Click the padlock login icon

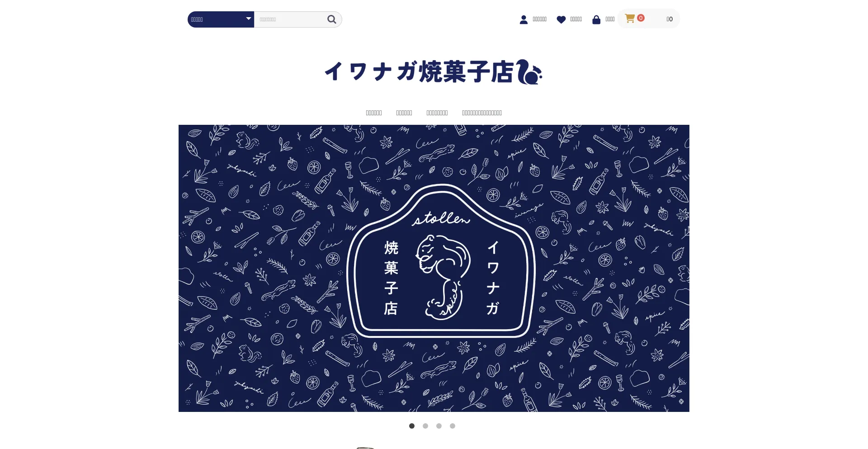point(596,19)
